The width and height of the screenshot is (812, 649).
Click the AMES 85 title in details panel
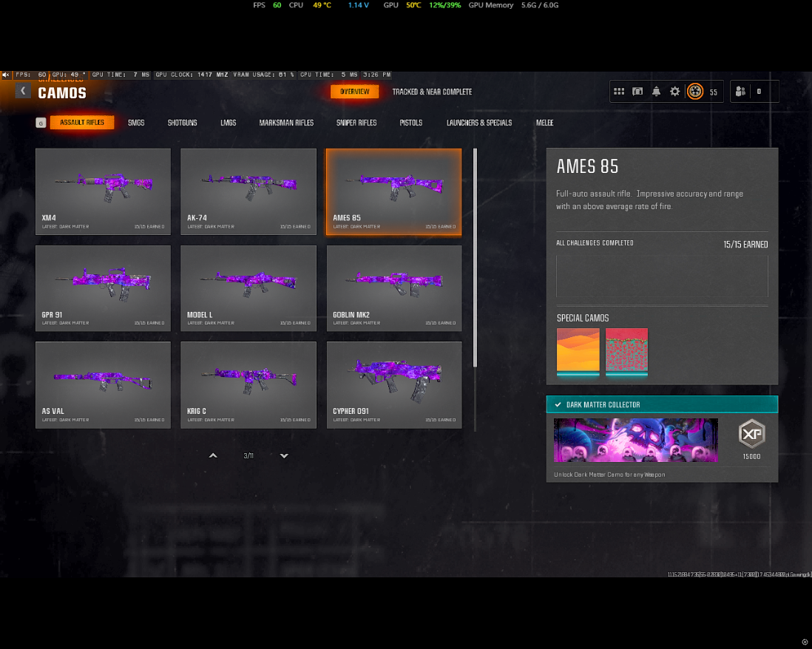[587, 166]
